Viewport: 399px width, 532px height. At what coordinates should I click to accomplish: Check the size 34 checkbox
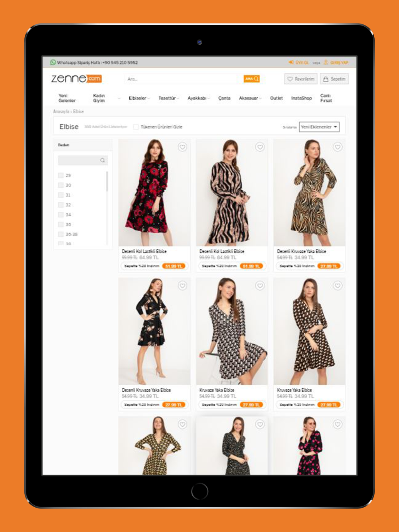click(61, 215)
